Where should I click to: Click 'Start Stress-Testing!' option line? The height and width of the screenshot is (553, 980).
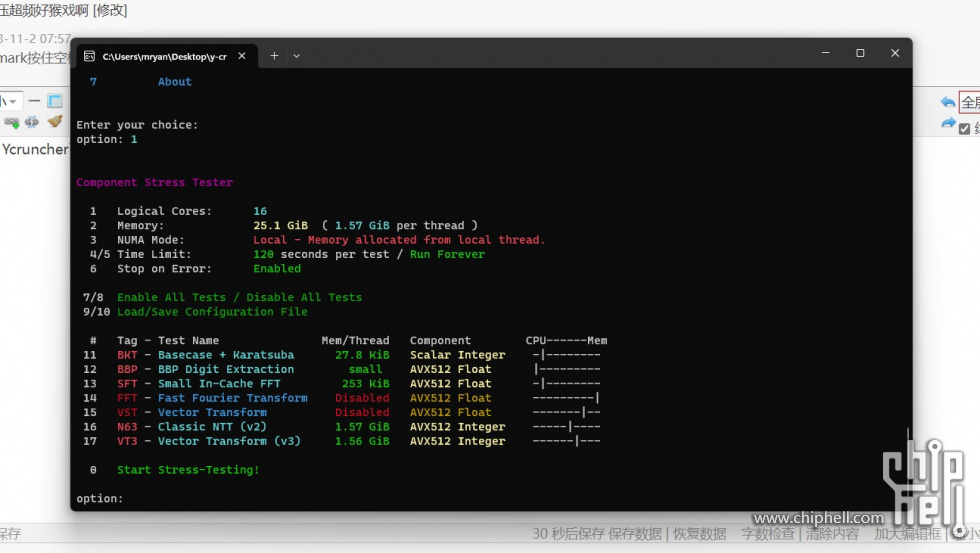[x=188, y=470]
